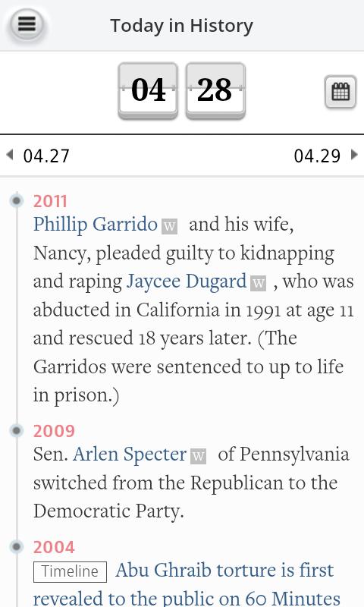Click Wikipedia icon beside Arlen Specter
This screenshot has width=364, height=607.
[199, 456]
